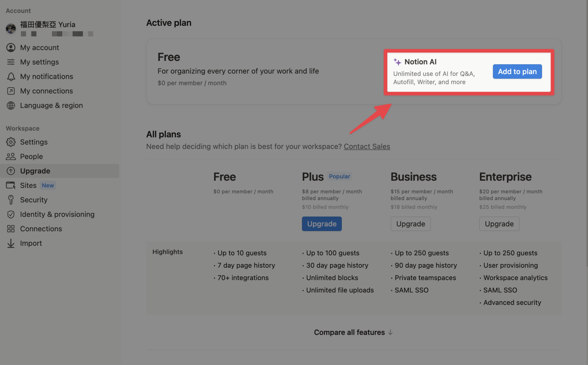Expand Compare all features section
The width and height of the screenshot is (588, 365).
coord(353,332)
